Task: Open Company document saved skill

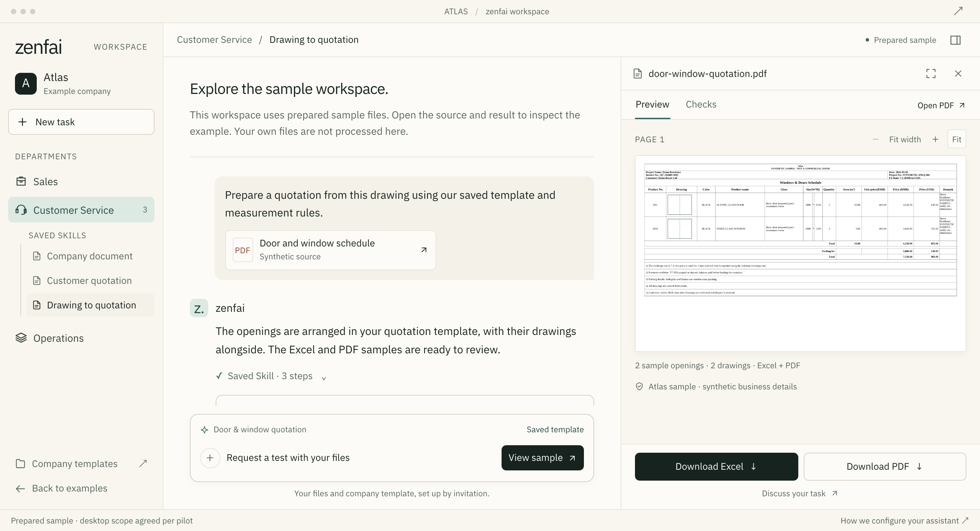Action: coord(90,256)
